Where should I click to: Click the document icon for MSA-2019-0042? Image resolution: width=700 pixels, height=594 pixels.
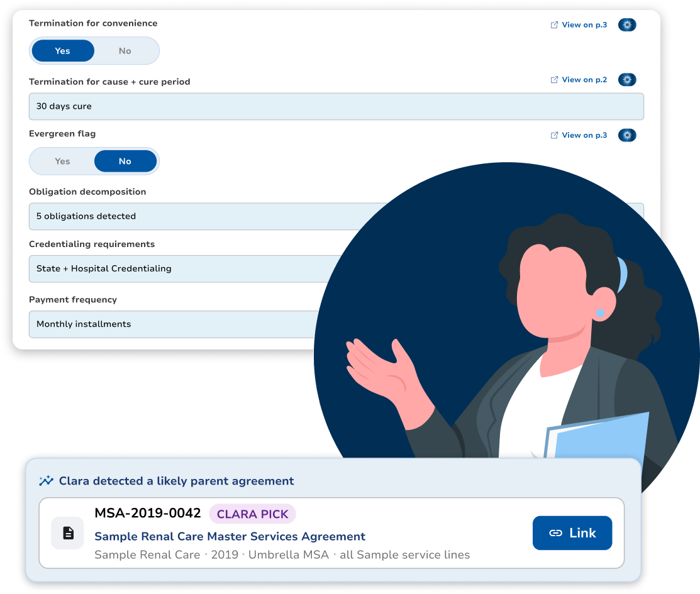click(68, 533)
